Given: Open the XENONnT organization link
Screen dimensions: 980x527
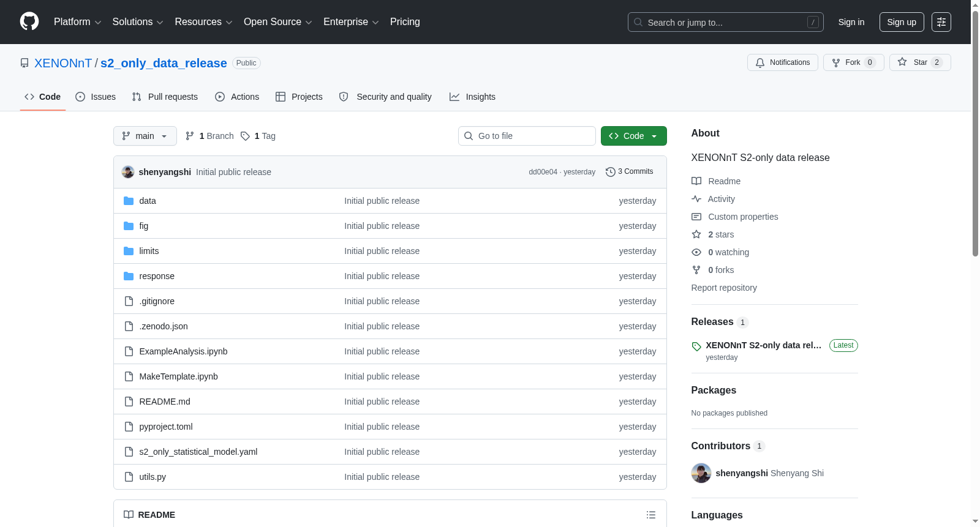Looking at the screenshot, I should pos(63,63).
